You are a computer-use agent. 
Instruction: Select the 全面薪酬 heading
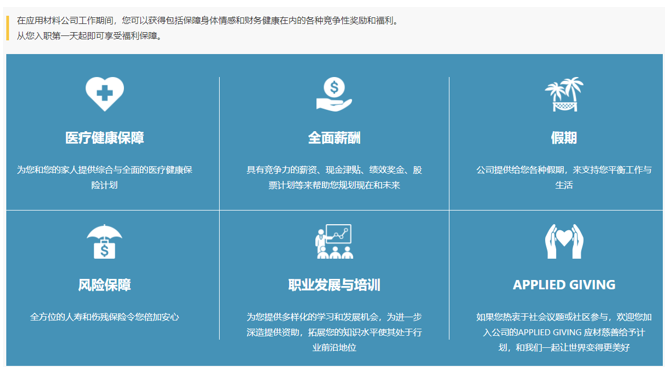334,138
